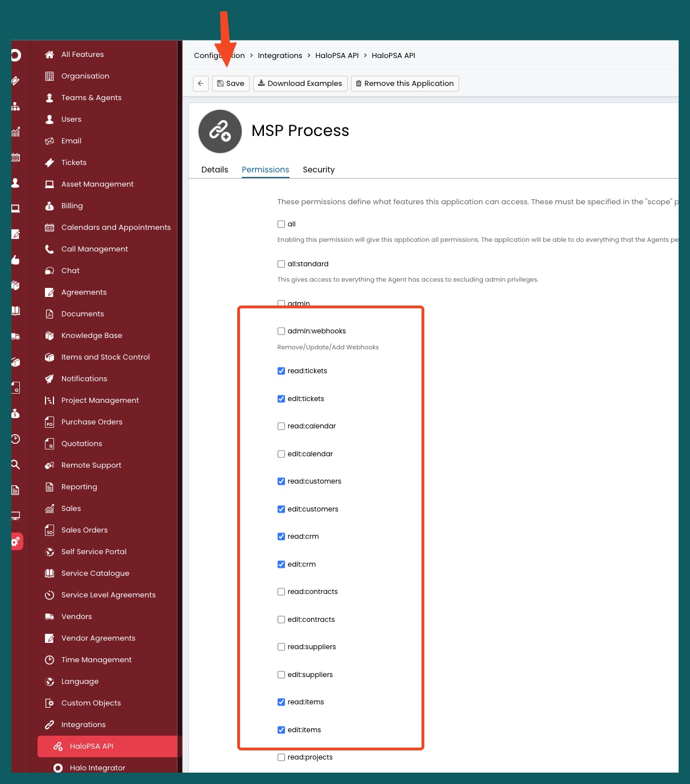The image size is (690, 784).
Task: Tick the all:standard checkbox
Action: pos(281,264)
